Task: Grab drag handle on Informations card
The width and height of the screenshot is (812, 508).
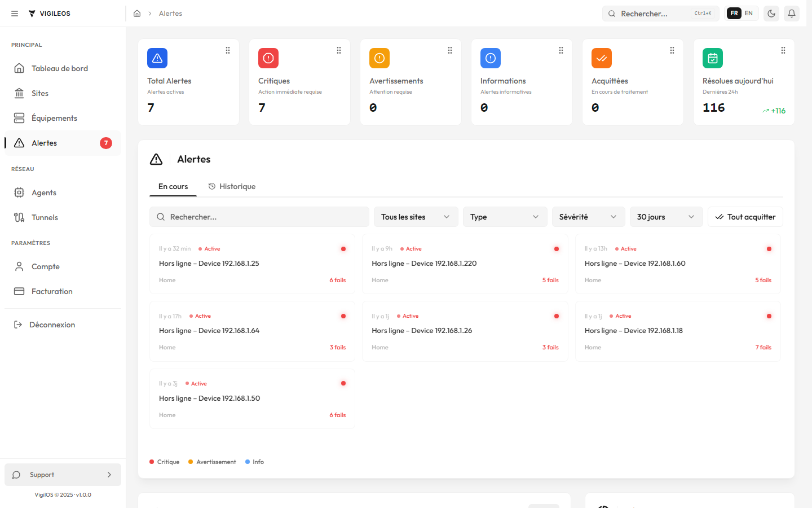Action: click(561, 50)
